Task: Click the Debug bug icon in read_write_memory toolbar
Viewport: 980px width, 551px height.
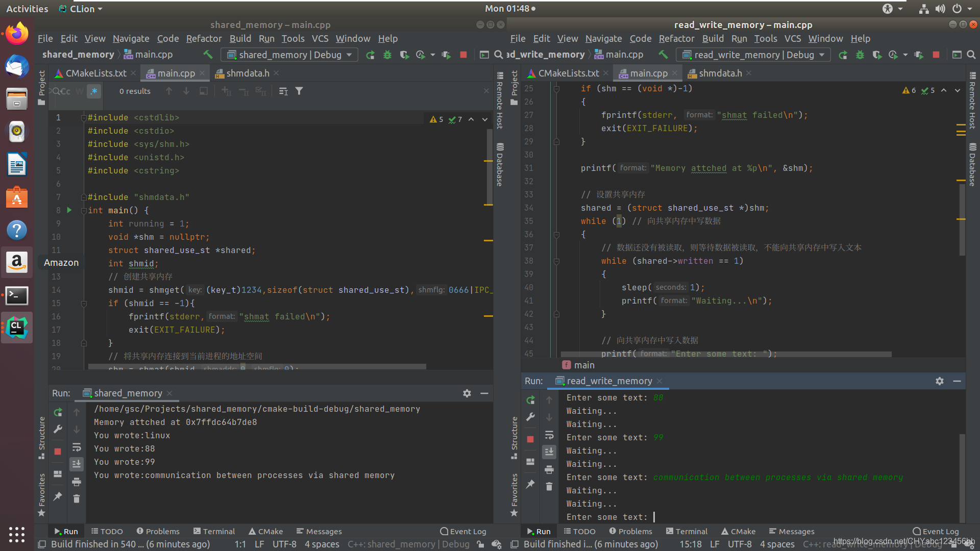Action: click(860, 55)
